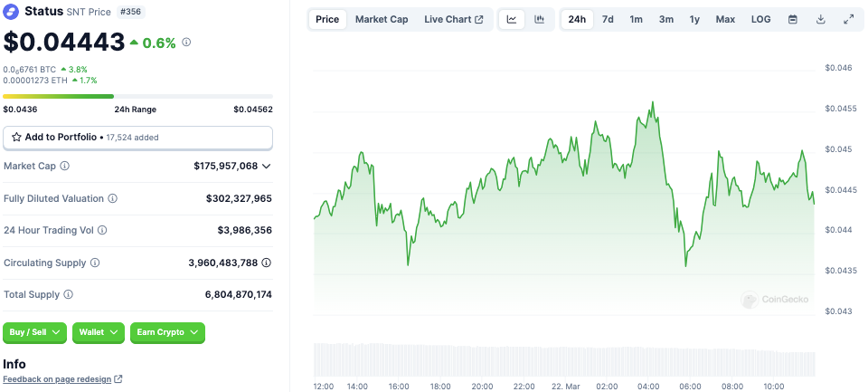Click the #356 rank badge
The height and width of the screenshot is (392, 868).
coord(130,12)
